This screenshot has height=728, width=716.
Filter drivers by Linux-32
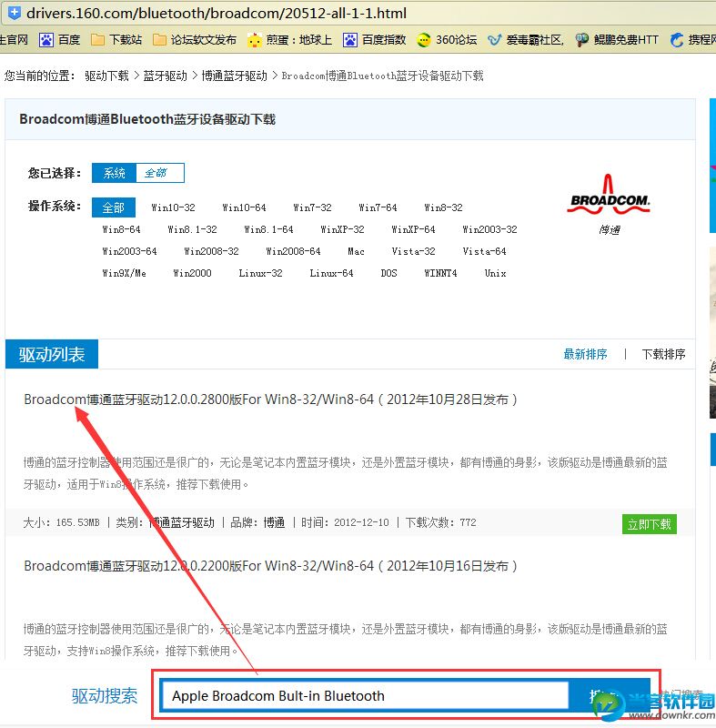pos(260,273)
